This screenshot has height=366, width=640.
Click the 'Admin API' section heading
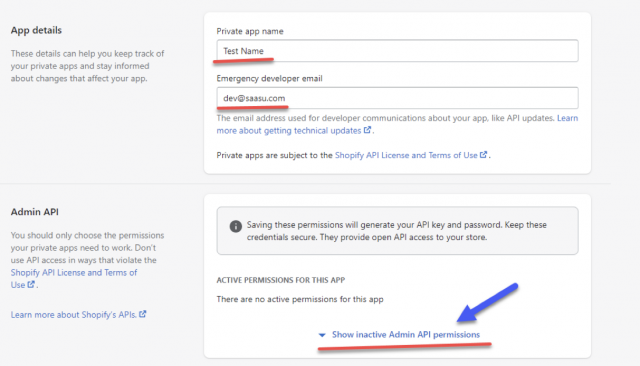coord(35,212)
